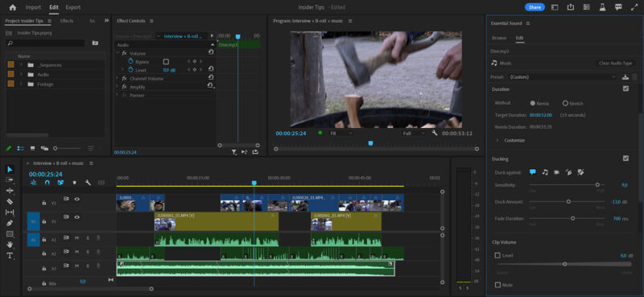Open the Beta flask icon
Image resolution: width=644 pixels, height=297 pixels.
[x=602, y=7]
